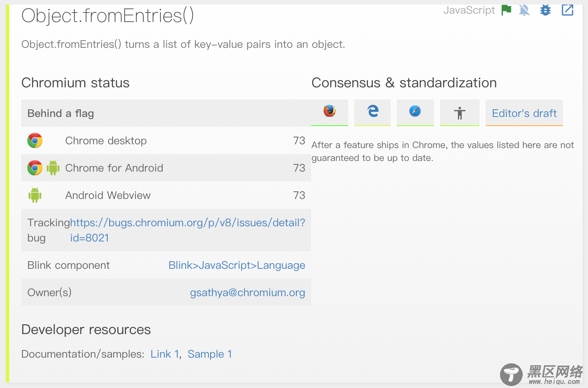The height and width of the screenshot is (388, 588).
Task: Open the Editor's draft spec link
Action: coord(524,113)
